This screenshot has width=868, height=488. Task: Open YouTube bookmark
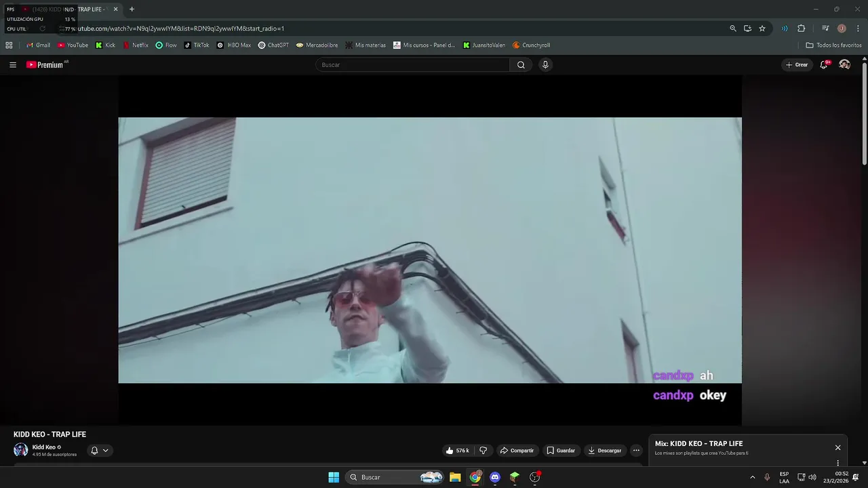pos(73,45)
